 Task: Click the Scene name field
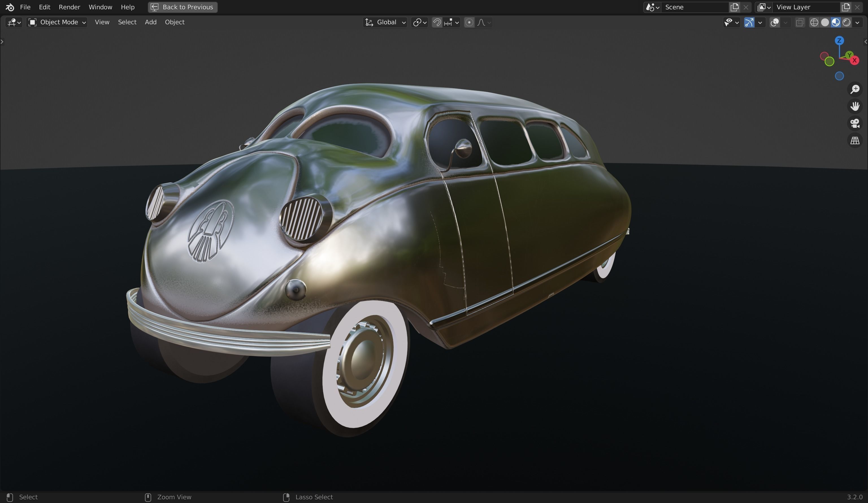point(695,7)
